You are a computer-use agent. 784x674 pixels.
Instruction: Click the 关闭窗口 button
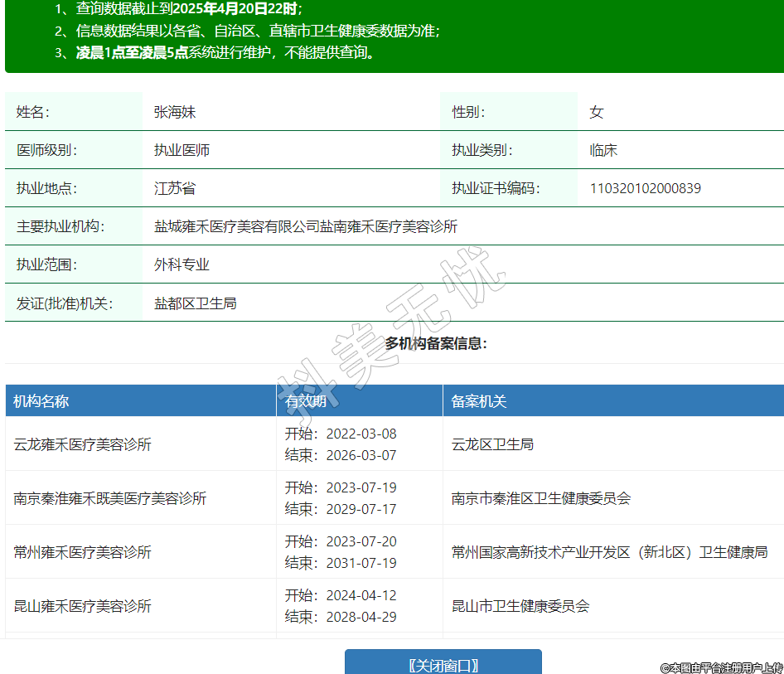[443, 665]
